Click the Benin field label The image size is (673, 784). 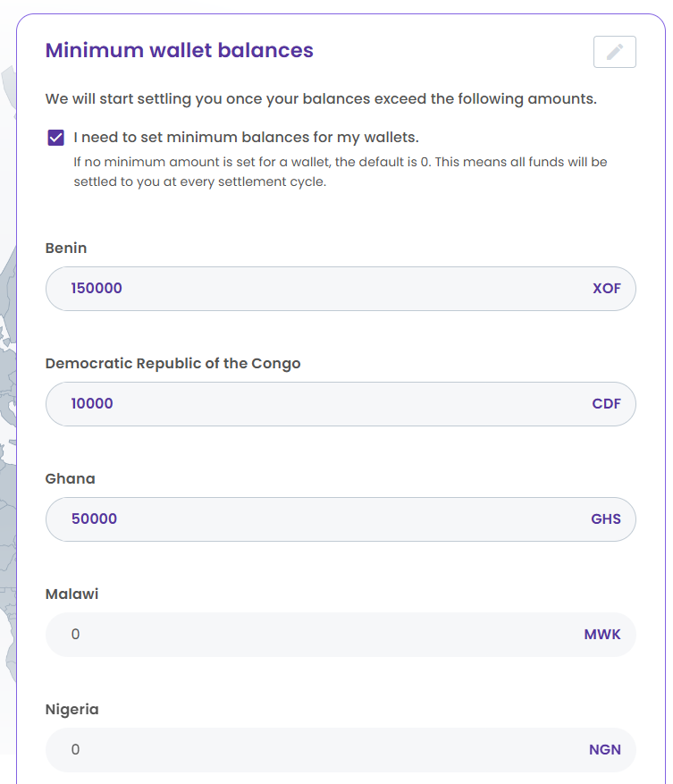(x=66, y=248)
